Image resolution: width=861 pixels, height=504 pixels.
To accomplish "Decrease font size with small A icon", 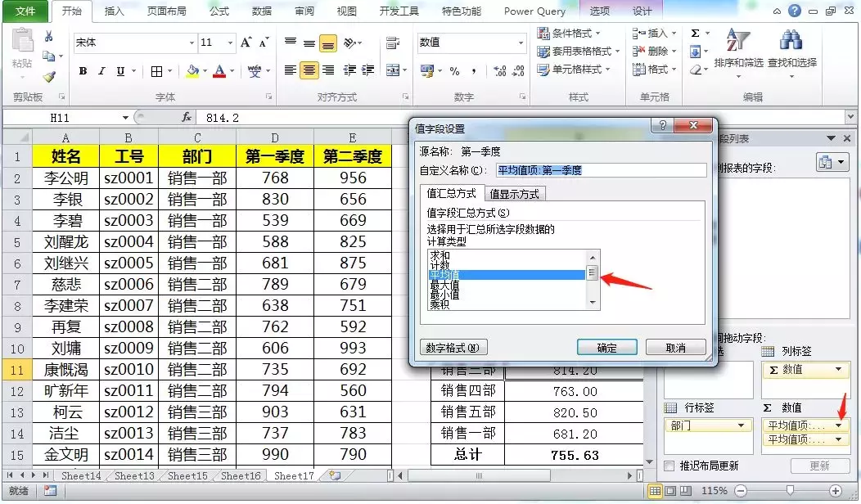I will [x=264, y=43].
